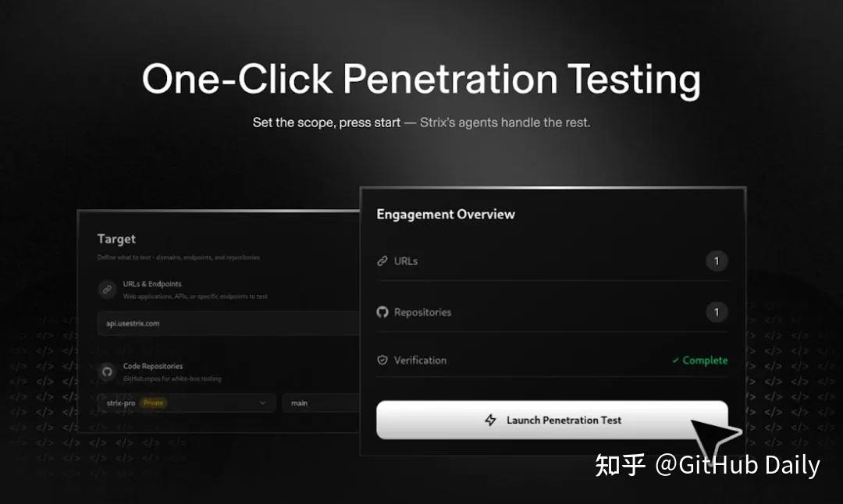Click the shield icon beside Verification
843x504 pixels.
(x=382, y=360)
